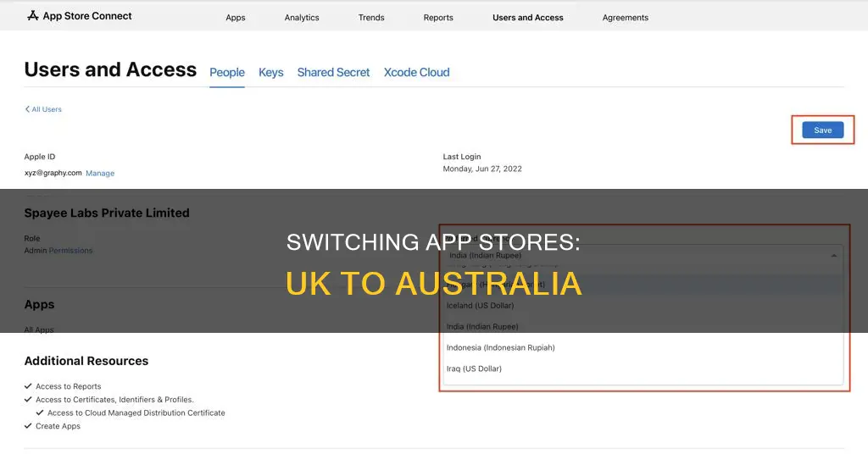This screenshot has width=868, height=454.
Task: Open the Shared Secret tab
Action: click(x=333, y=73)
